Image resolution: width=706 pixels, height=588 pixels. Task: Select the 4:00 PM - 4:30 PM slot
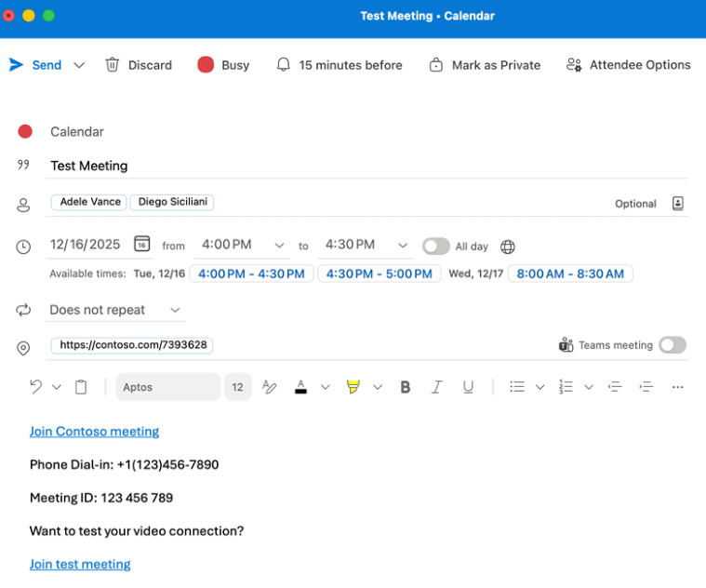tap(251, 274)
